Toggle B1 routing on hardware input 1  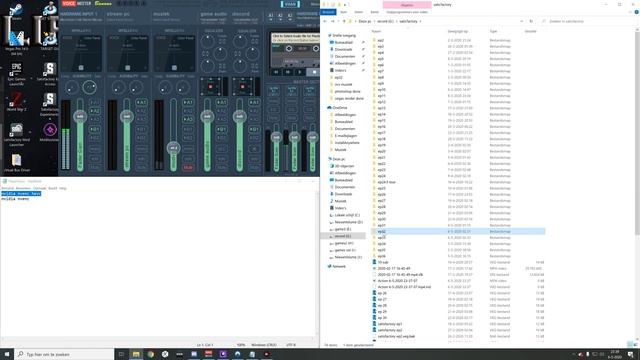click(x=95, y=129)
